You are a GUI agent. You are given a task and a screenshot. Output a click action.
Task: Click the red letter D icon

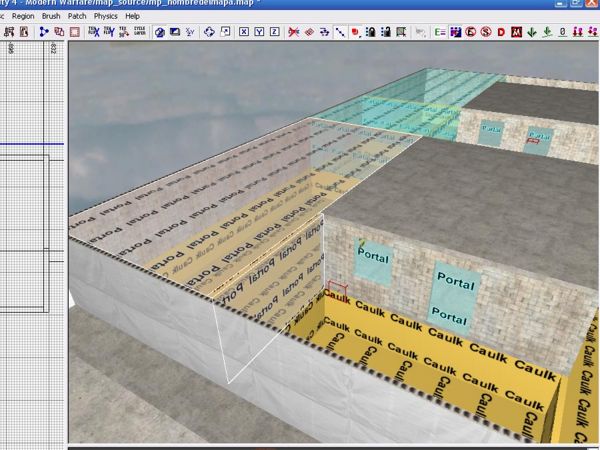pos(501,32)
